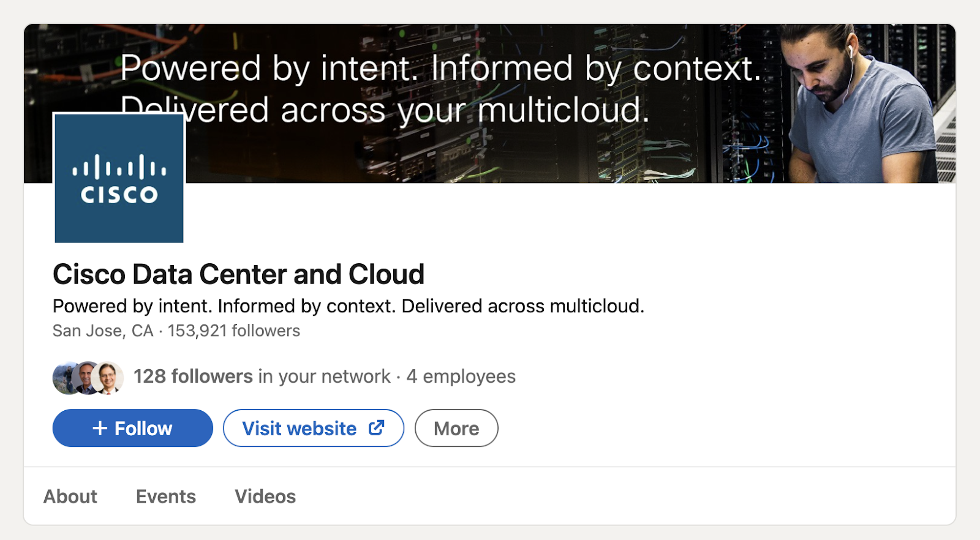Follow the Cisco Data Center page
Viewport: 980px width, 540px height.
132,428
